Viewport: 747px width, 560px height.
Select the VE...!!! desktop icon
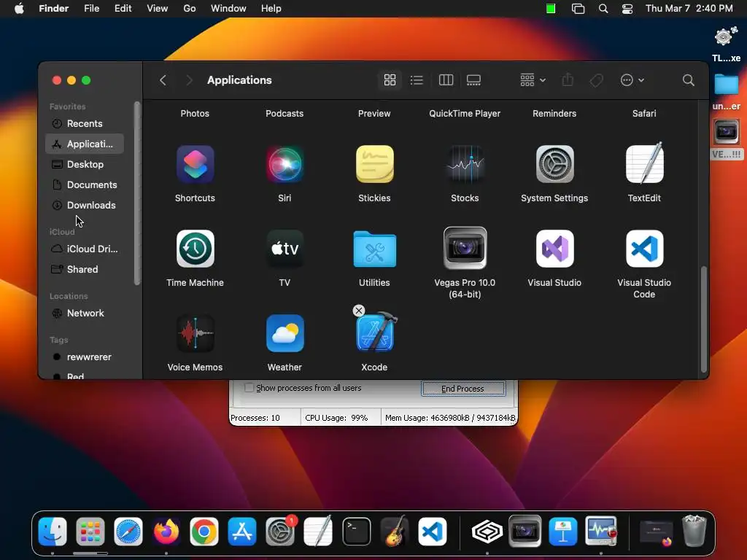pyautogui.click(x=727, y=139)
